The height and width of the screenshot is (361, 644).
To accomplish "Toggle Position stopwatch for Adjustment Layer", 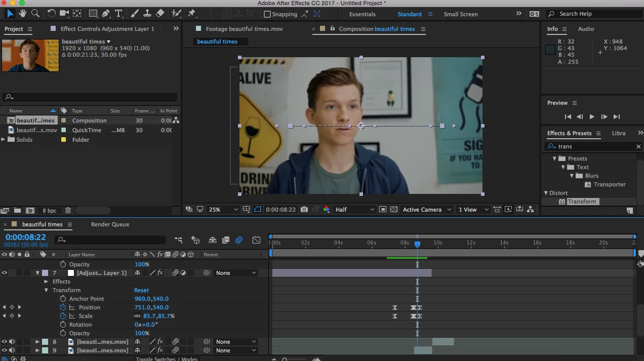I will (63, 307).
